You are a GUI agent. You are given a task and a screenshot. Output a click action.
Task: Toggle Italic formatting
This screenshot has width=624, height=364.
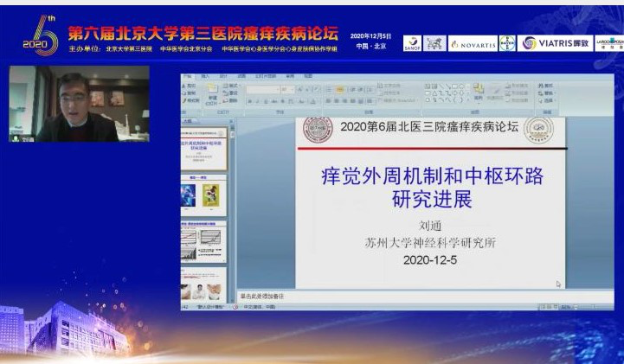tap(258, 101)
